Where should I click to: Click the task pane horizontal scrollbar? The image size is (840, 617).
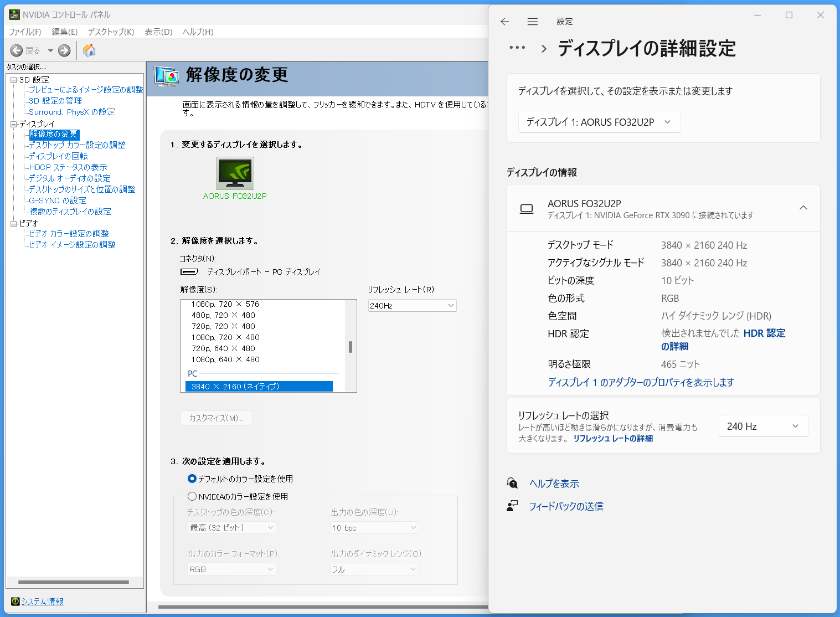pyautogui.click(x=74, y=582)
